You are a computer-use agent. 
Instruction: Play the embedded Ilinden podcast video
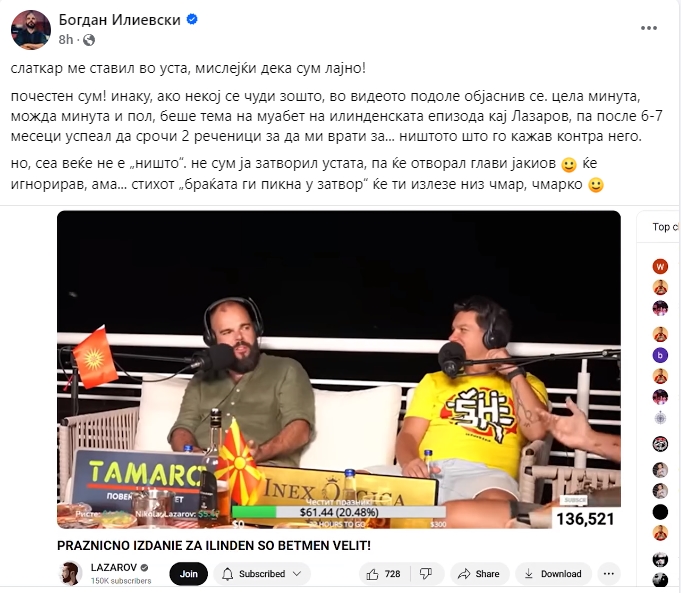tap(339, 369)
